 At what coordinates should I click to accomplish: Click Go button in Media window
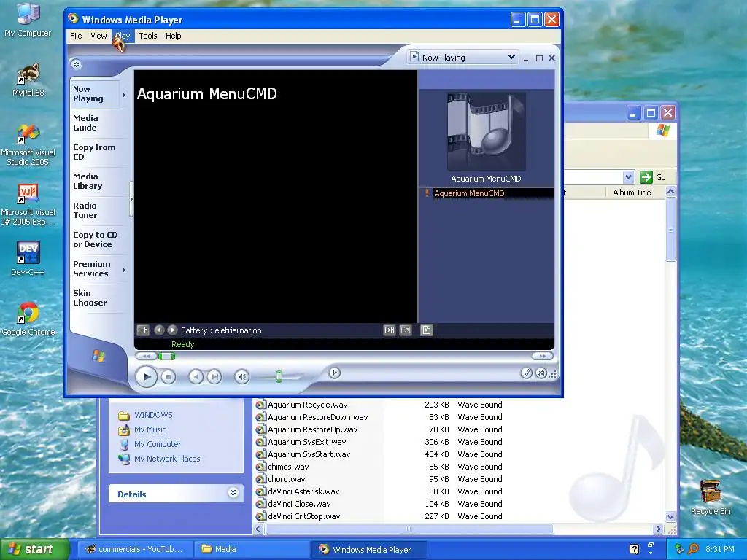[x=654, y=177]
